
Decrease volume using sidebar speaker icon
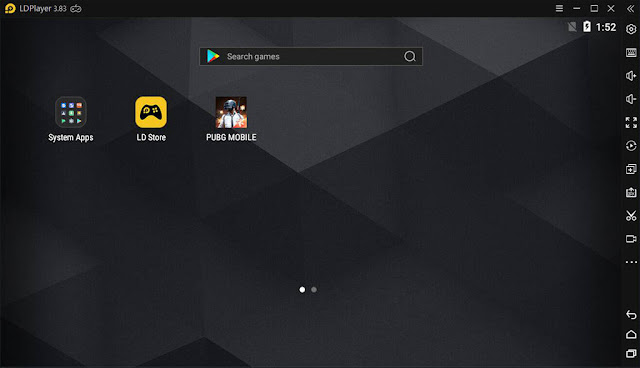click(631, 99)
